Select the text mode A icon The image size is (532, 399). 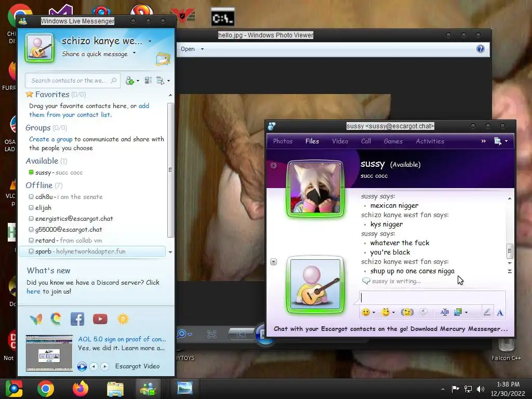[500, 312]
